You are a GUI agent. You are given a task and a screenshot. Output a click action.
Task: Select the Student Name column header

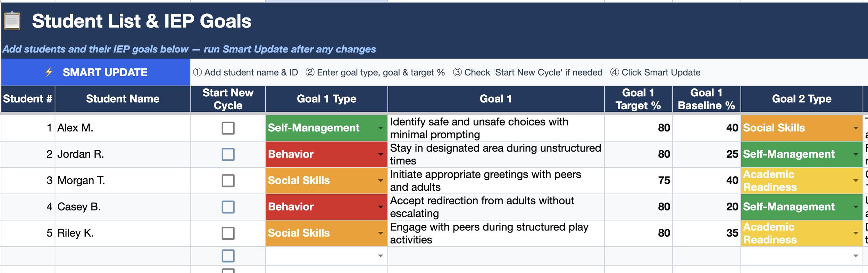pos(123,99)
